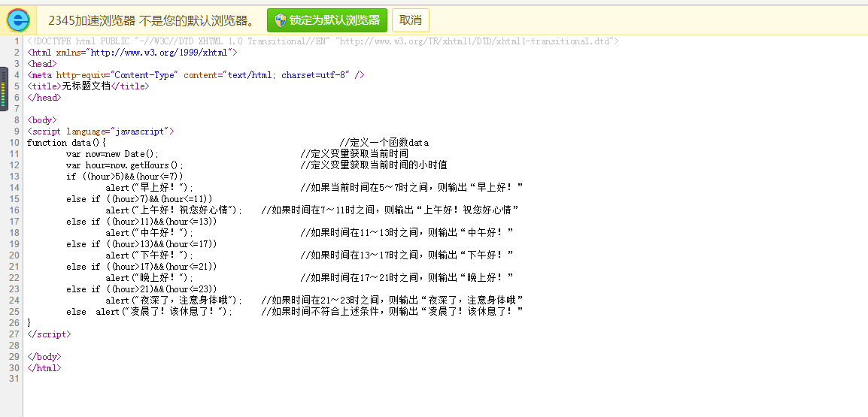
Task: Click "else if ((hour>21)&&(hour<=23))" line
Action: (x=141, y=289)
